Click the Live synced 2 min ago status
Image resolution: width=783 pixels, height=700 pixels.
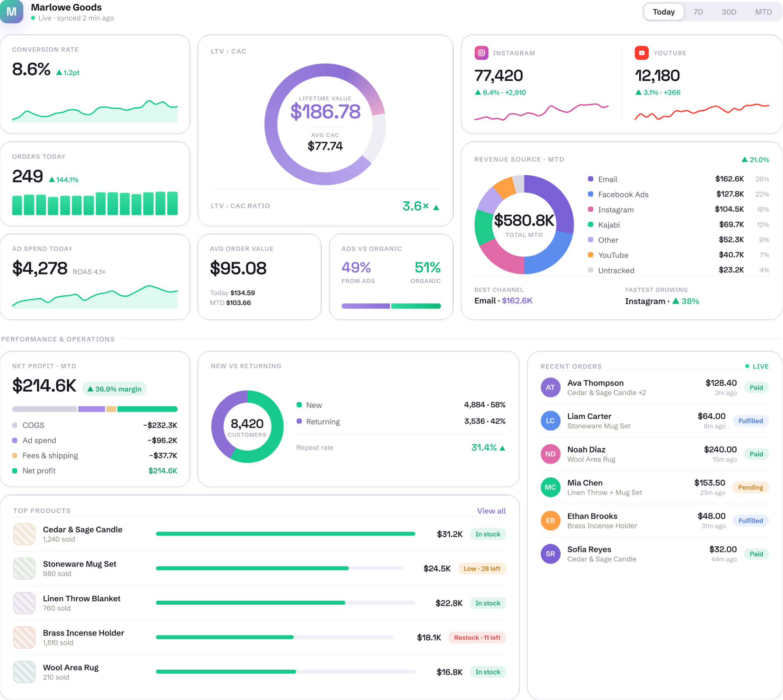point(72,18)
